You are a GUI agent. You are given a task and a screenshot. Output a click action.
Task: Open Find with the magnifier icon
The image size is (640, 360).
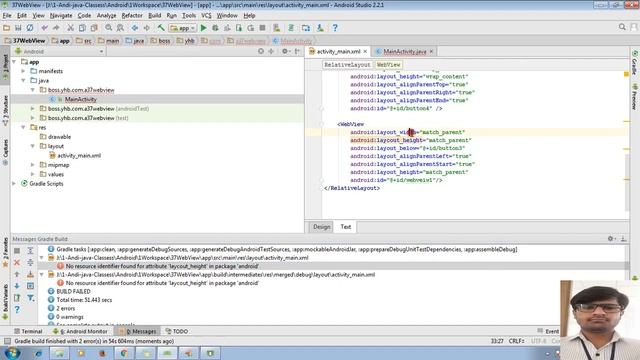[109, 28]
